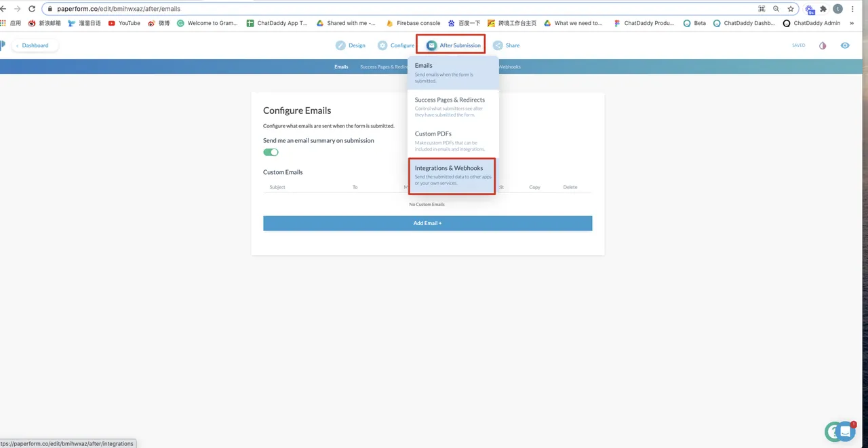Choose Success Pages & Redirects option

click(x=451, y=106)
